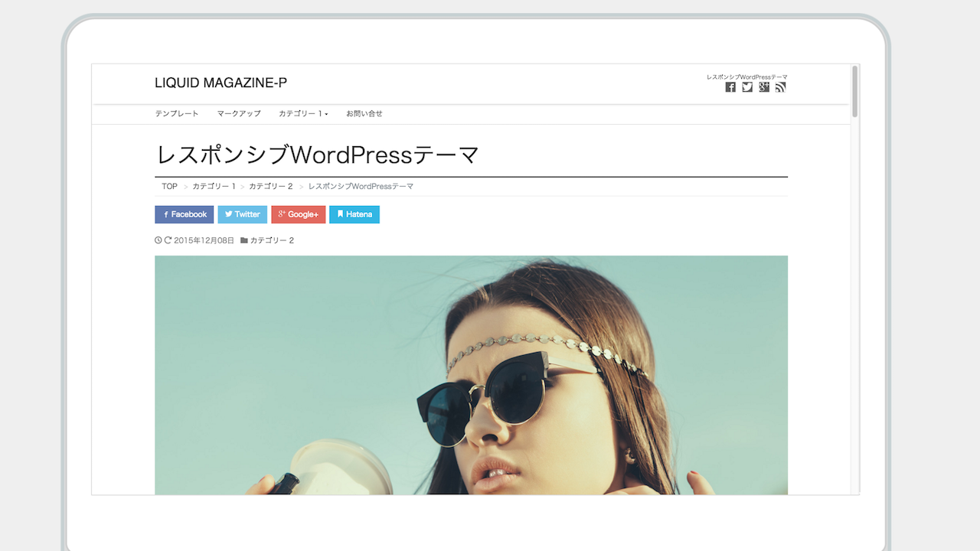Open カテゴリー 2 in the breadcrumb trail
The height and width of the screenshot is (551, 980).
[270, 187]
